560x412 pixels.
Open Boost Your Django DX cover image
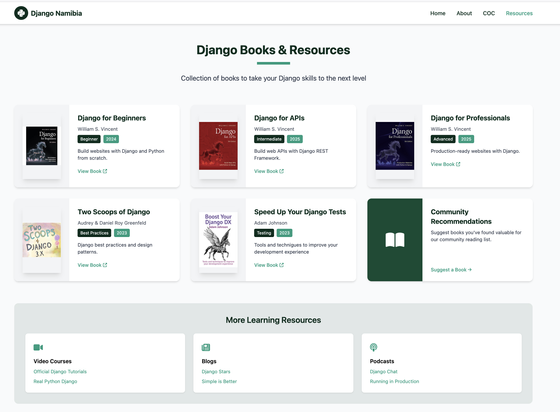[218, 239]
